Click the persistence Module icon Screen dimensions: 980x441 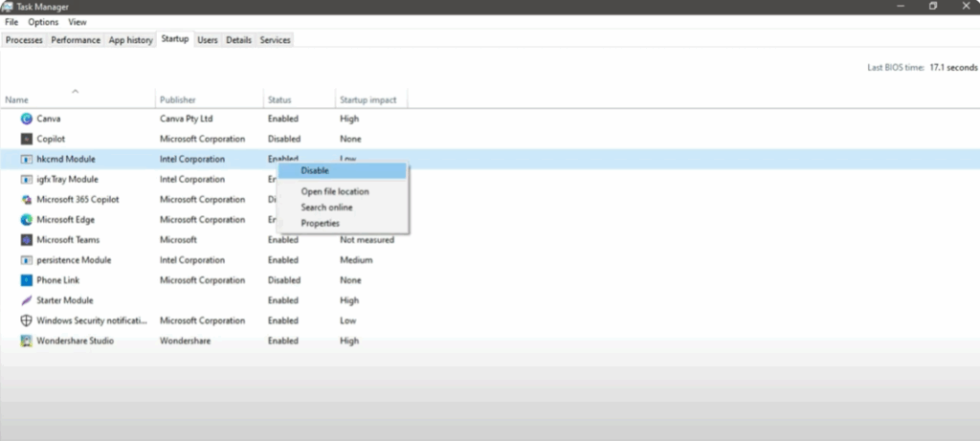pos(26,260)
